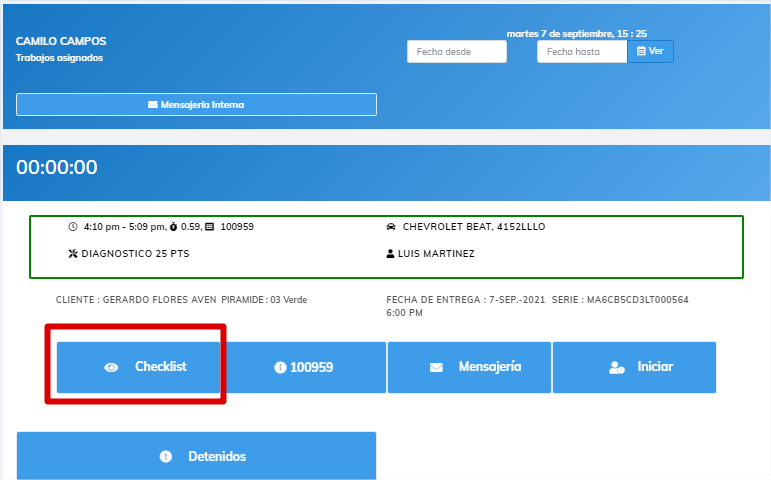
Task: Focus the Fecha desde date field
Action: (456, 51)
